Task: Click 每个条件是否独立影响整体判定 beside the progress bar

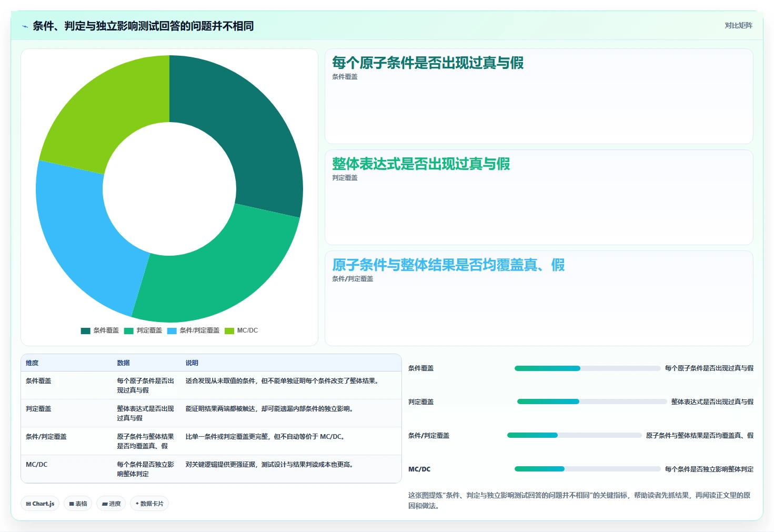Action: [x=709, y=469]
